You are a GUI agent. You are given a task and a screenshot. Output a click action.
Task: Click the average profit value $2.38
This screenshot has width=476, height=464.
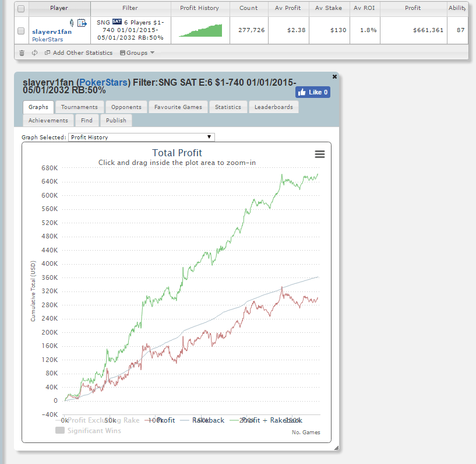[x=297, y=30]
